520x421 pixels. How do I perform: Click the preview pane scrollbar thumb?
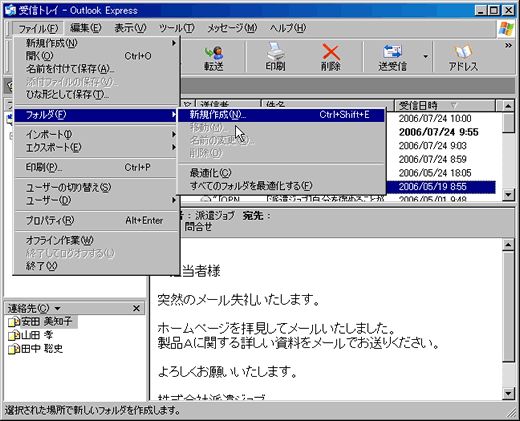click(508, 307)
